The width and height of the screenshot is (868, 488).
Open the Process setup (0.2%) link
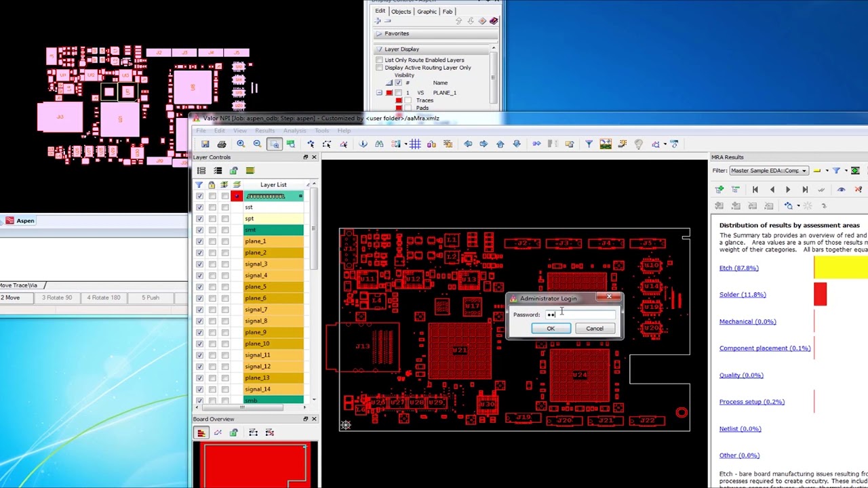pos(751,402)
